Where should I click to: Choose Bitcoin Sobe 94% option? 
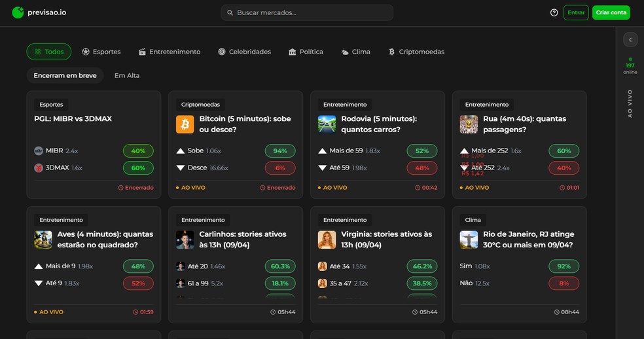pyautogui.click(x=280, y=151)
